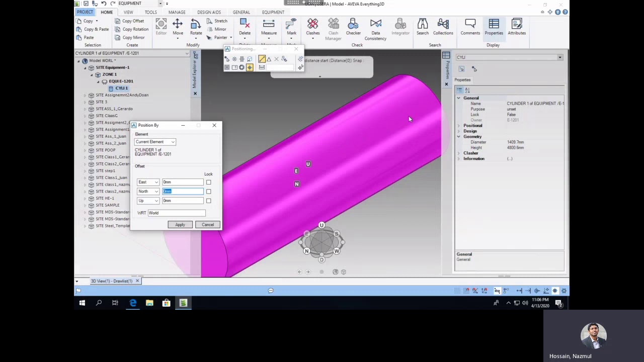Toggle the North lock checkbox
Viewport: 644px width, 362px height.
tap(208, 192)
